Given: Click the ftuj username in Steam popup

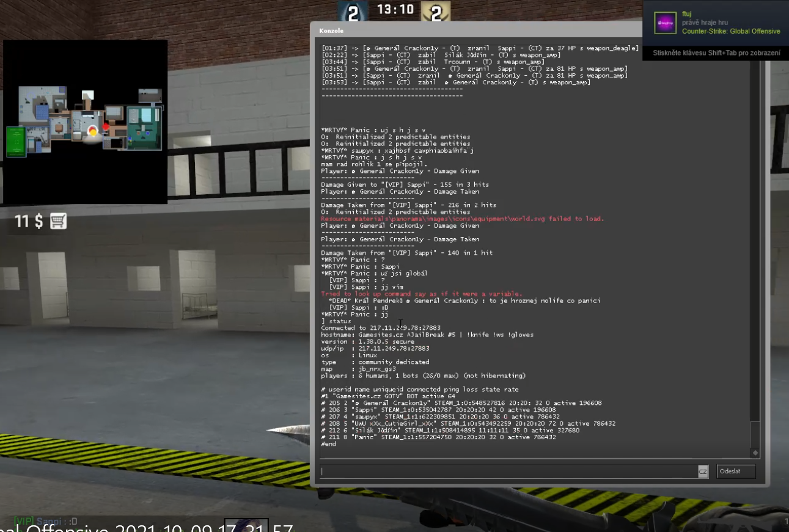Looking at the screenshot, I should click(x=687, y=13).
